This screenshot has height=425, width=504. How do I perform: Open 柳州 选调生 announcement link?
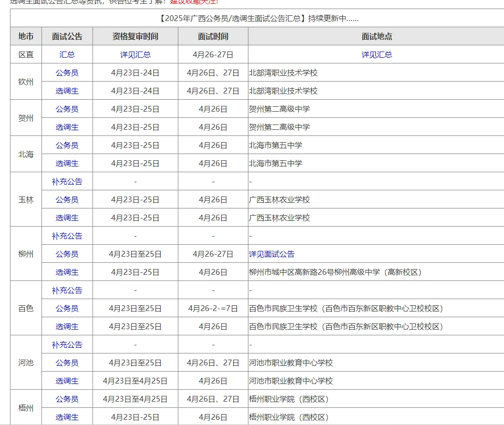click(67, 272)
